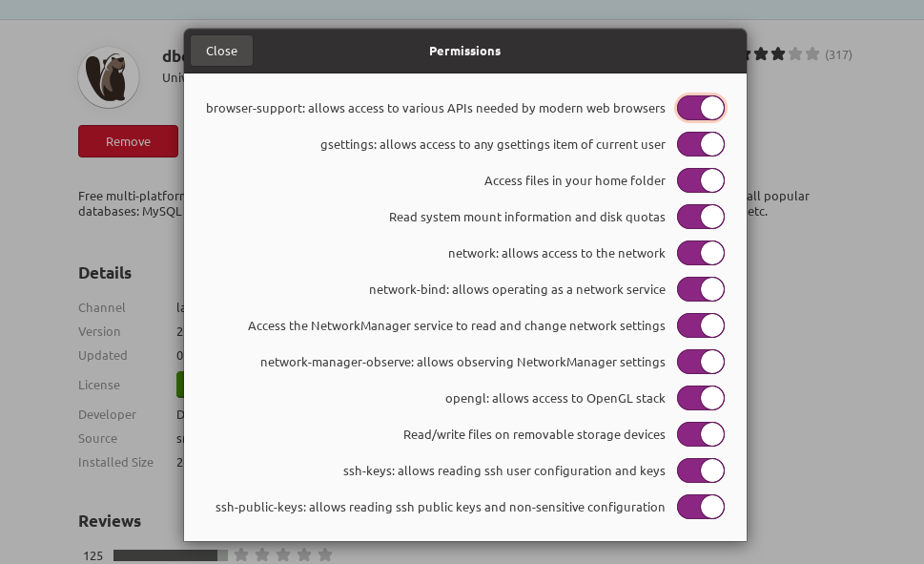Image resolution: width=924 pixels, height=564 pixels.
Task: Toggle off gsettings access permission
Action: (701, 144)
